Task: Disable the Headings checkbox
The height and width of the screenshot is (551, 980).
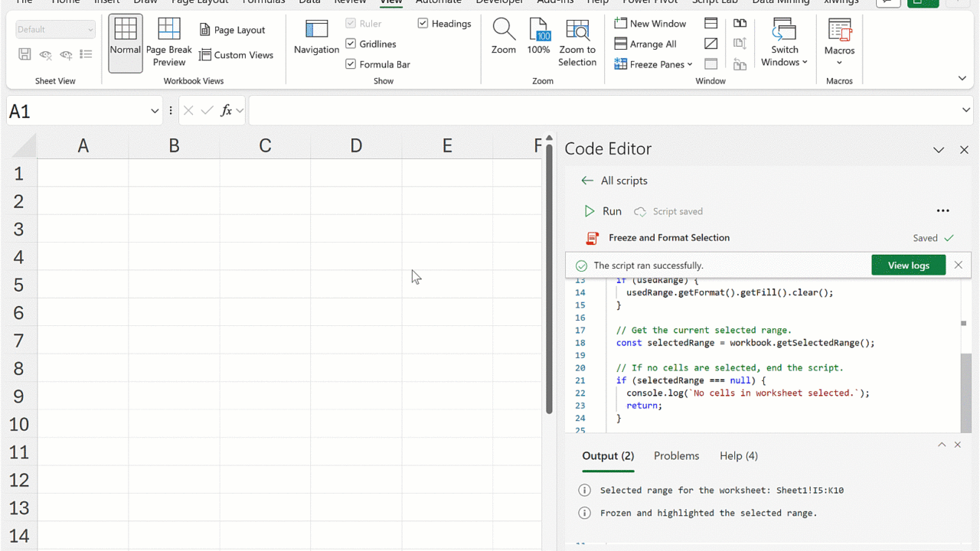Action: [x=423, y=24]
